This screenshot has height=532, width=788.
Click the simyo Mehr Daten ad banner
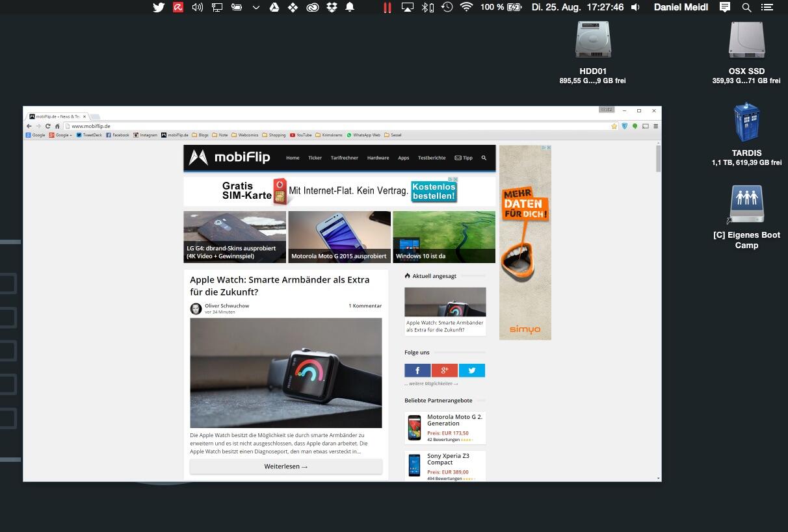click(x=525, y=242)
